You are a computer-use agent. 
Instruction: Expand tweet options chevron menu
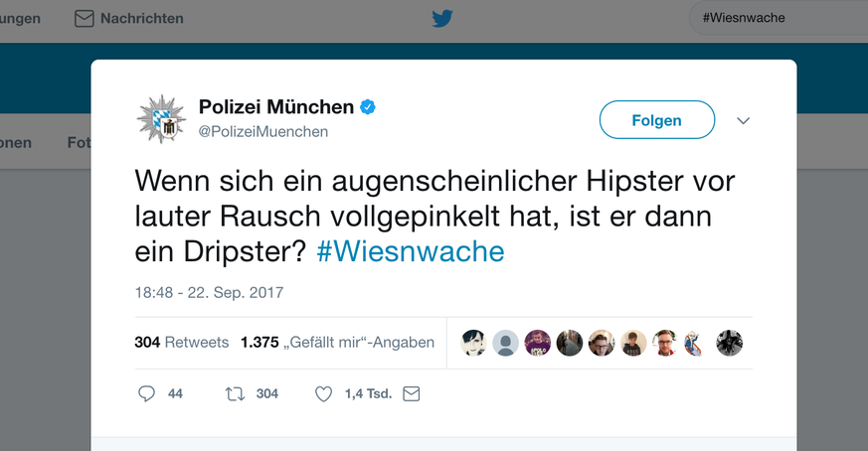pos(743,121)
